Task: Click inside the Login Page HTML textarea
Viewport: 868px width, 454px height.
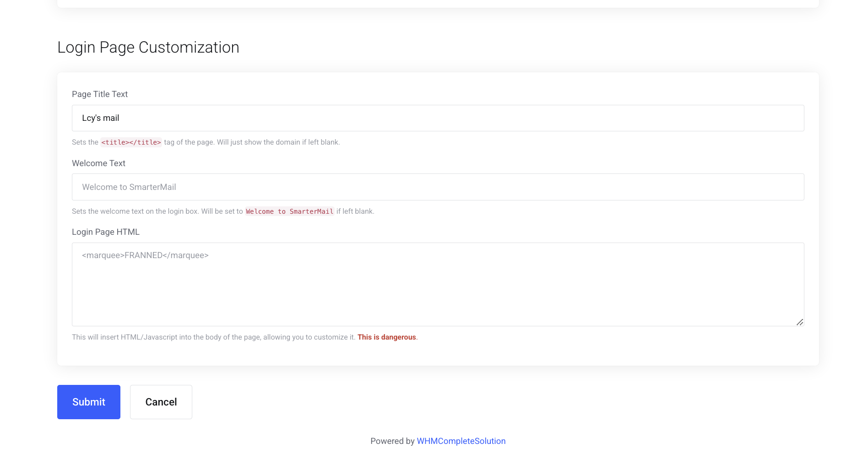Action: [x=438, y=284]
